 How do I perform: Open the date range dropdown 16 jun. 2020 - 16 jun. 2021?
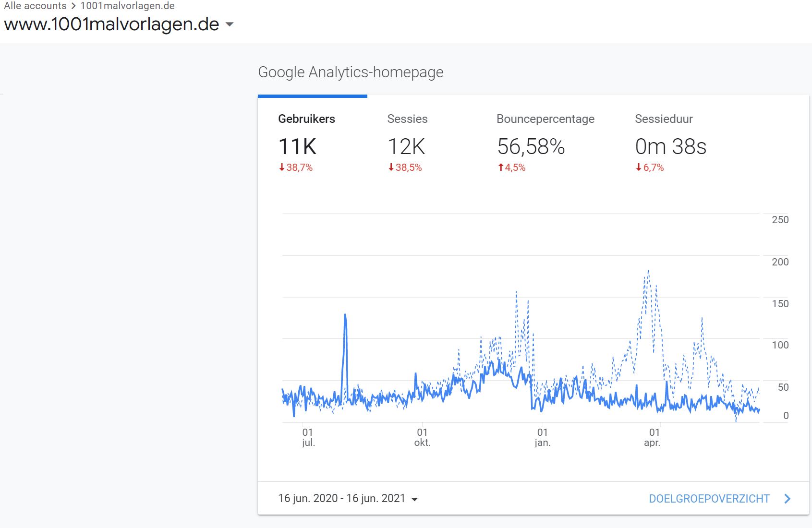(348, 498)
